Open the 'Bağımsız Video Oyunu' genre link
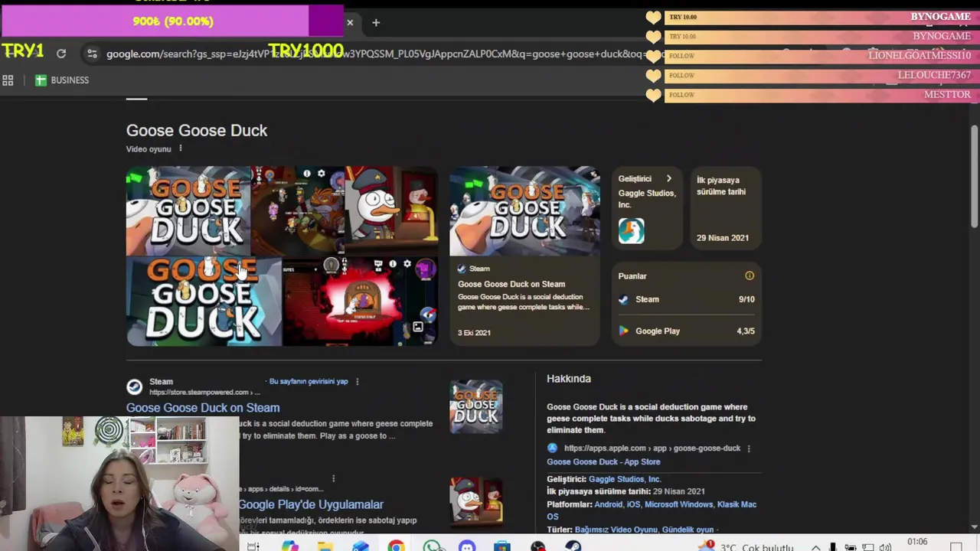 (616, 530)
